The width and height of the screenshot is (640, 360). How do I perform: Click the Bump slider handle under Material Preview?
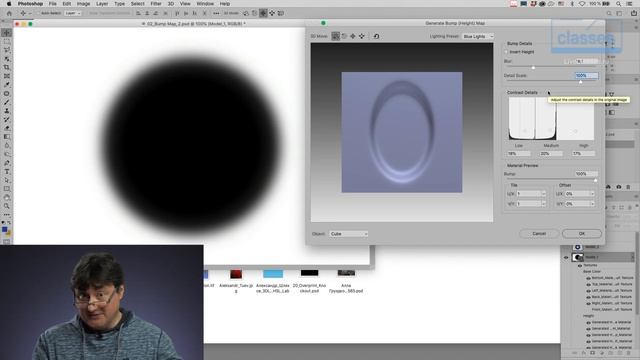tap(595, 180)
